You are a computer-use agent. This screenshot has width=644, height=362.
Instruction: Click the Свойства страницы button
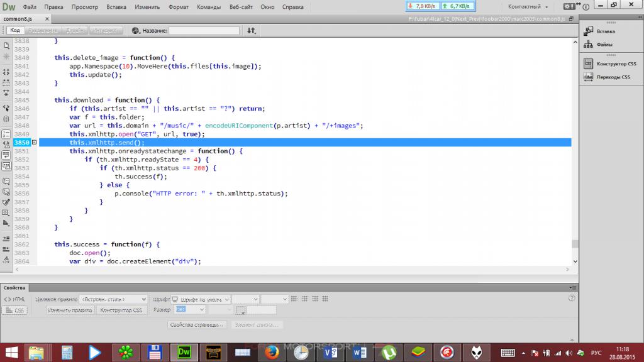tap(197, 325)
